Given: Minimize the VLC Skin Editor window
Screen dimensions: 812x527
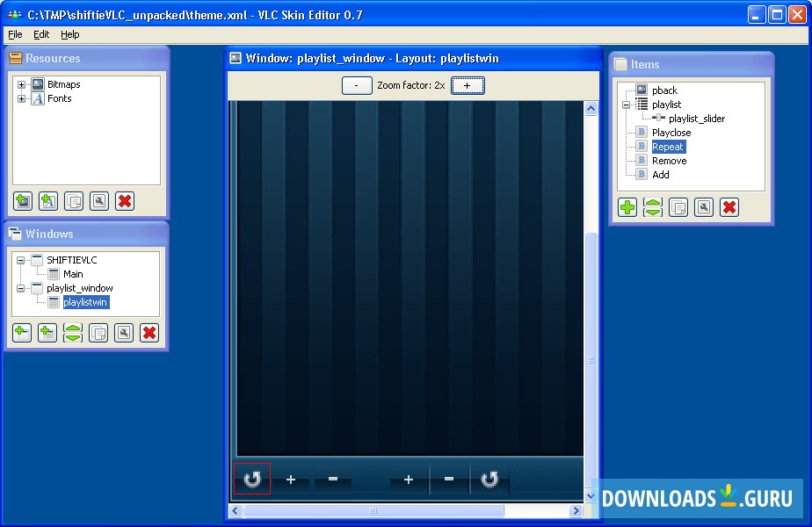Looking at the screenshot, I should [x=757, y=15].
